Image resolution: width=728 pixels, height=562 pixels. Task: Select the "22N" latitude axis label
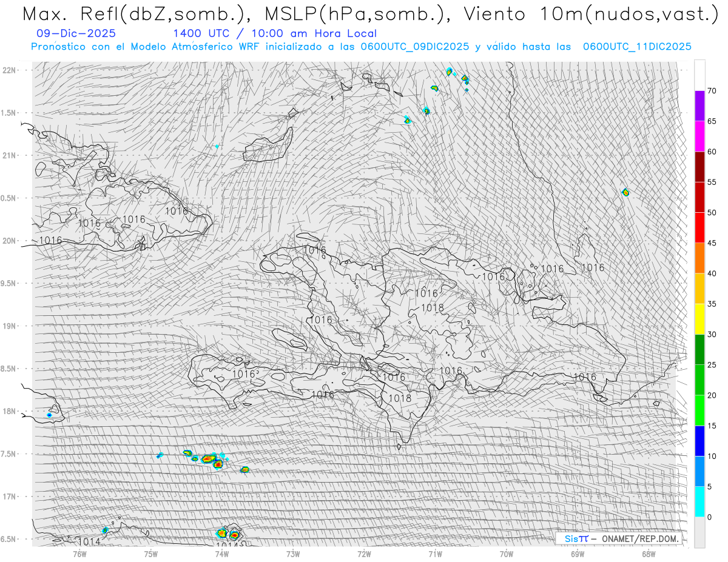(x=10, y=70)
